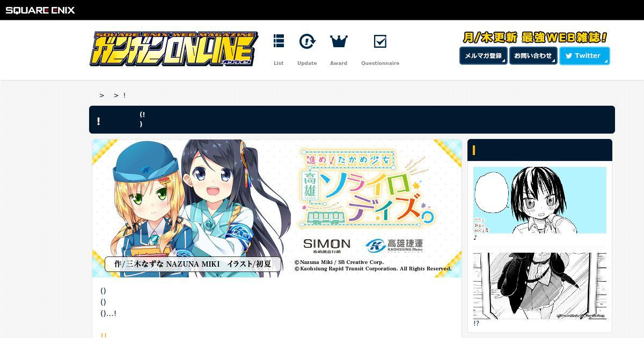
Task: Select the Questionnaire menu label
Action: pos(380,63)
